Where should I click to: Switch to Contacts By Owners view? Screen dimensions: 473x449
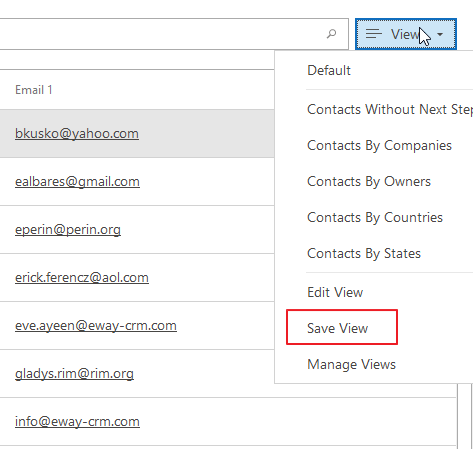[369, 182]
